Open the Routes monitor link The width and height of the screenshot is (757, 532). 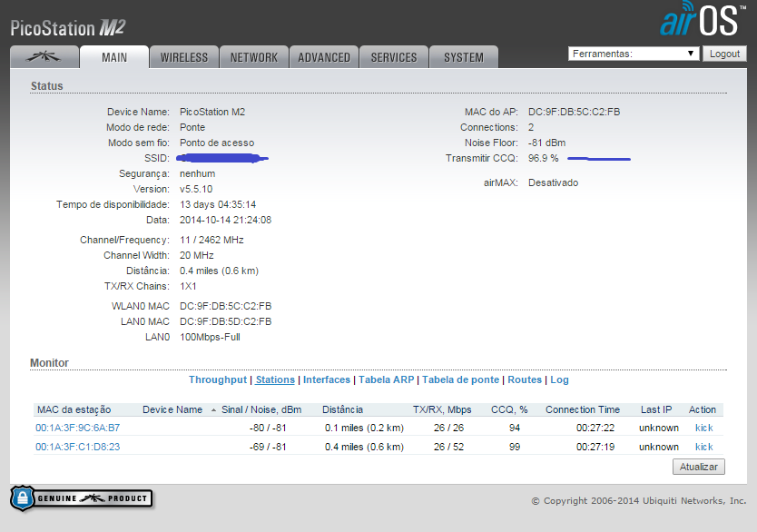525,379
